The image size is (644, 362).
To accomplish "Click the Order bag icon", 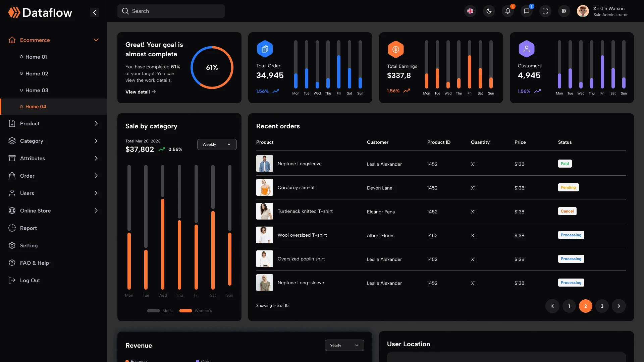I will pos(12,176).
